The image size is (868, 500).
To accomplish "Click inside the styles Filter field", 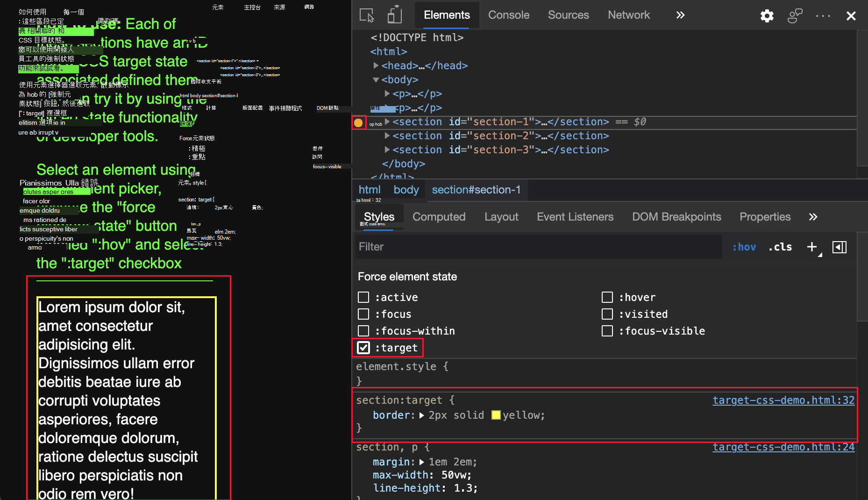I will click(x=467, y=247).
